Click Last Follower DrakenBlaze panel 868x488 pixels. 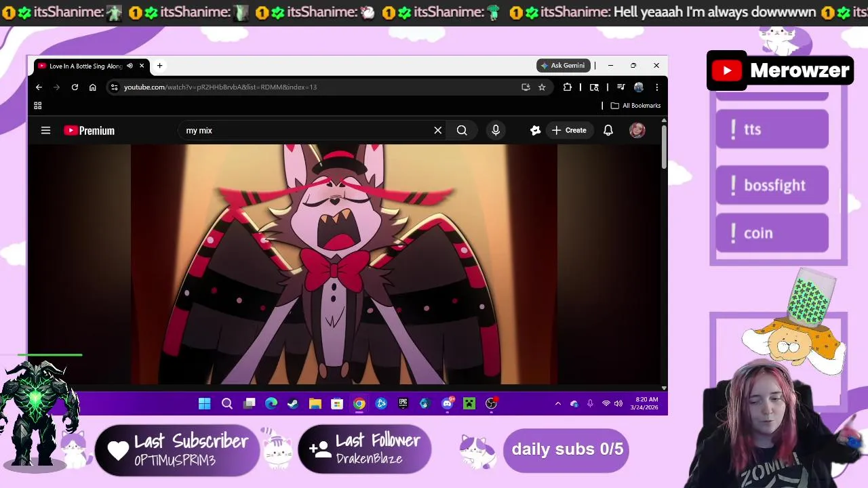[365, 449]
